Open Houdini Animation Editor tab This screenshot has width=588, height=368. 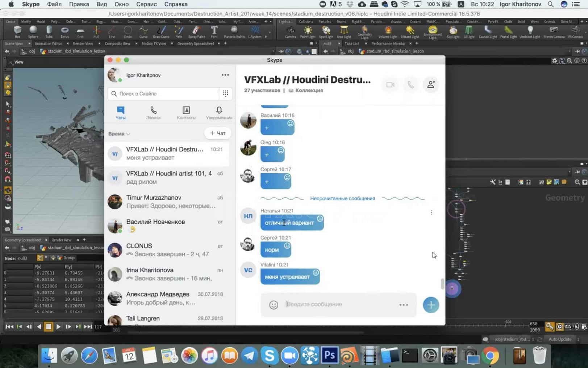(49, 44)
